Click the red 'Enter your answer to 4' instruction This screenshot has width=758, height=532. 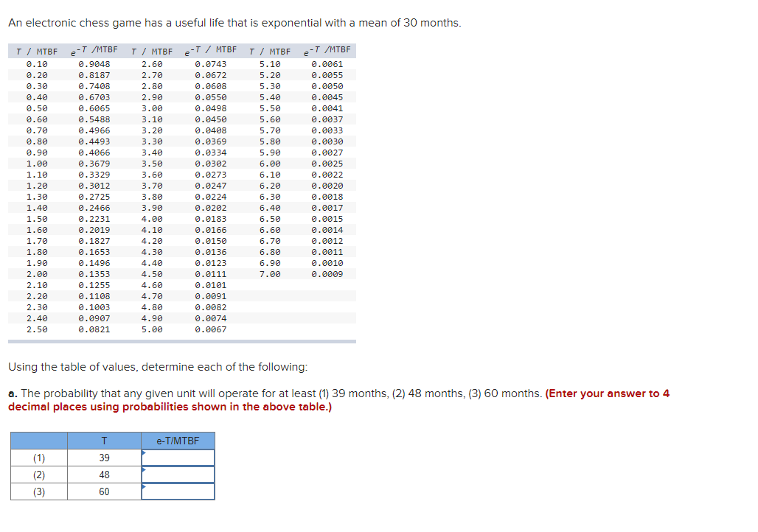(607, 393)
